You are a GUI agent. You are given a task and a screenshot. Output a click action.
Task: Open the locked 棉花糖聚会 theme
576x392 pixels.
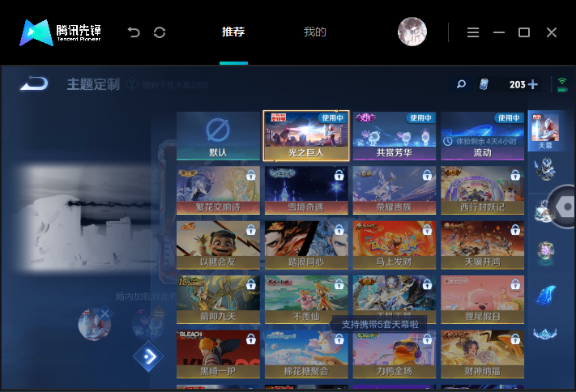tap(306, 354)
